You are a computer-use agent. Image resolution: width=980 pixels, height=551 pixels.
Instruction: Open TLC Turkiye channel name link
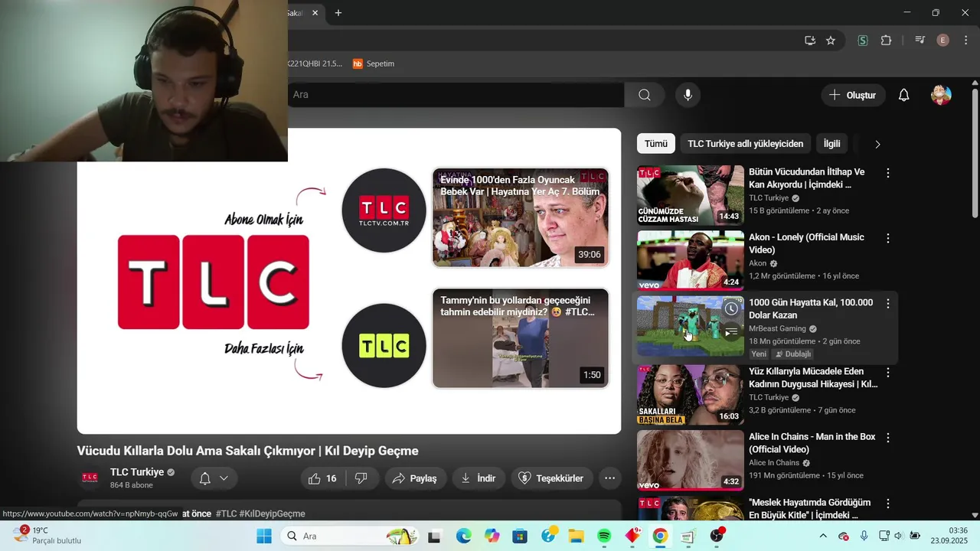point(137,472)
